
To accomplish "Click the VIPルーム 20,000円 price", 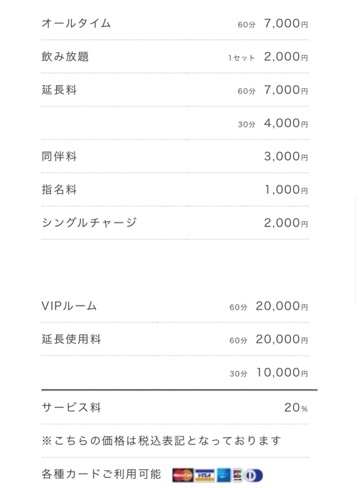I will (x=282, y=306).
